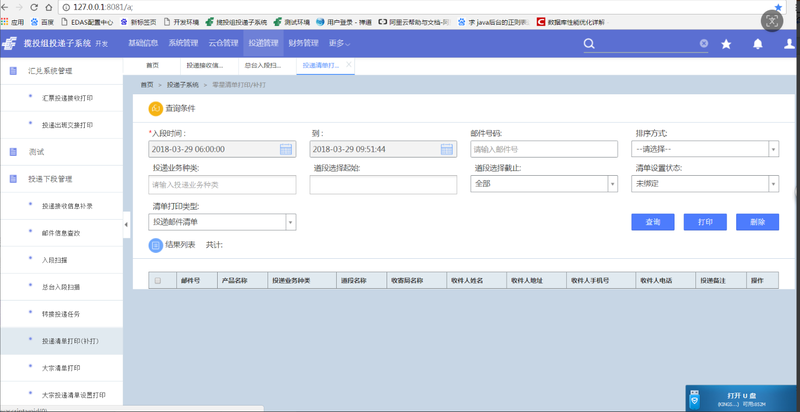
Task: Expand the 汇兑系统管理 sidebar group
Action: [x=61, y=71]
